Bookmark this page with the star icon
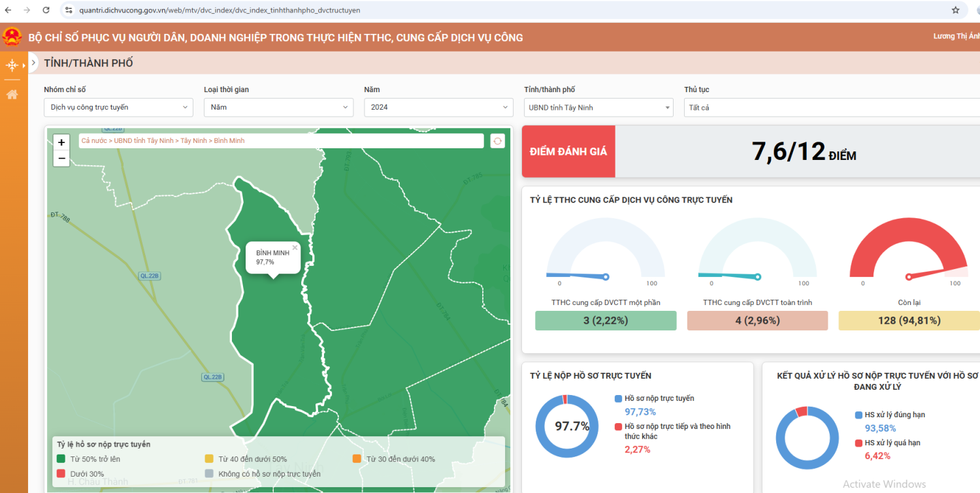The image size is (980, 493). [x=955, y=10]
